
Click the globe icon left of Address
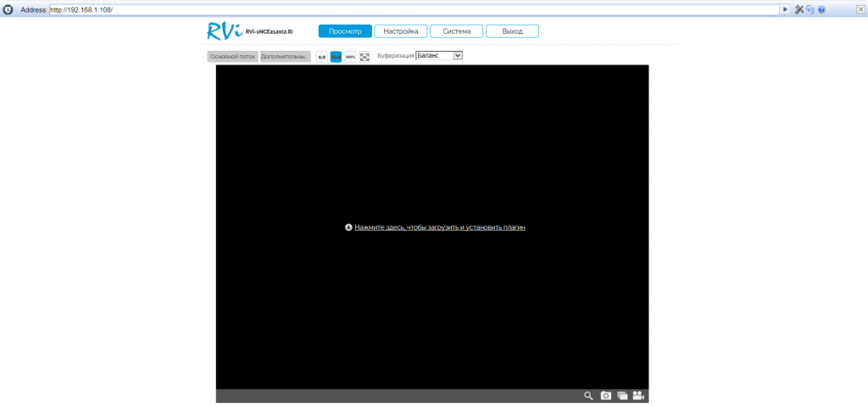pyautogui.click(x=8, y=9)
